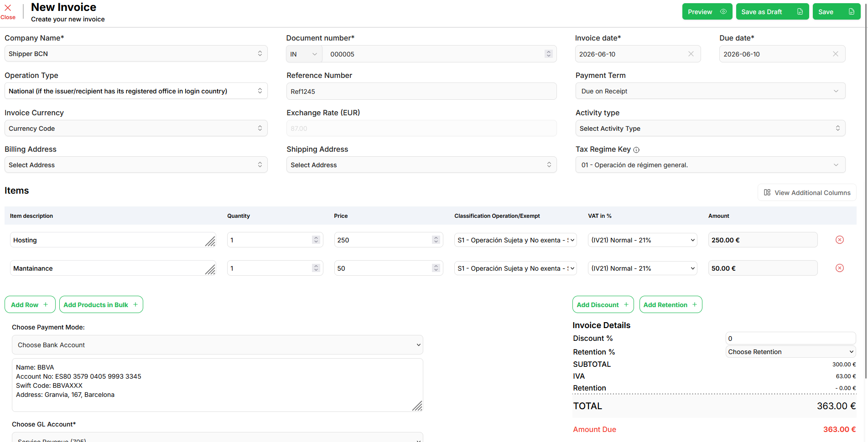Open the IN document prefix dropdown
This screenshot has width=868, height=442.
tap(304, 54)
